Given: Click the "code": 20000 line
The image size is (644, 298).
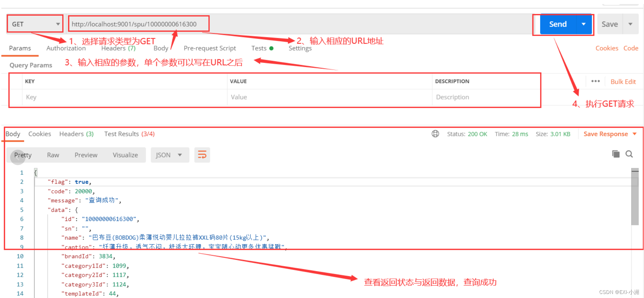Looking at the screenshot, I should (71, 191).
